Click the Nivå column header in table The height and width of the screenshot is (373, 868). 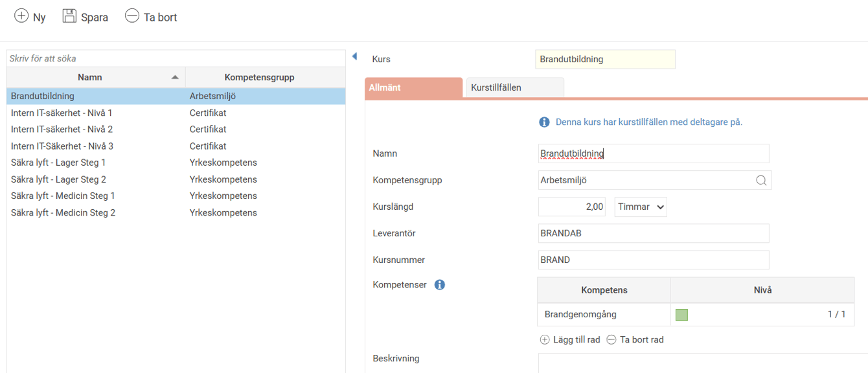762,290
